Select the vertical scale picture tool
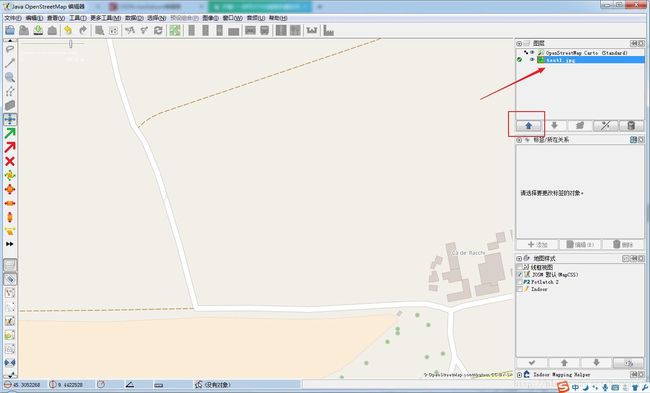 click(10, 217)
